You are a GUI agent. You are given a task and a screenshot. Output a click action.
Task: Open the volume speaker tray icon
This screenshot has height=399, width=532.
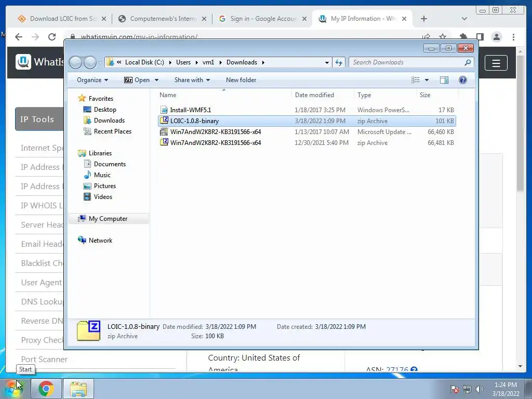pyautogui.click(x=480, y=389)
